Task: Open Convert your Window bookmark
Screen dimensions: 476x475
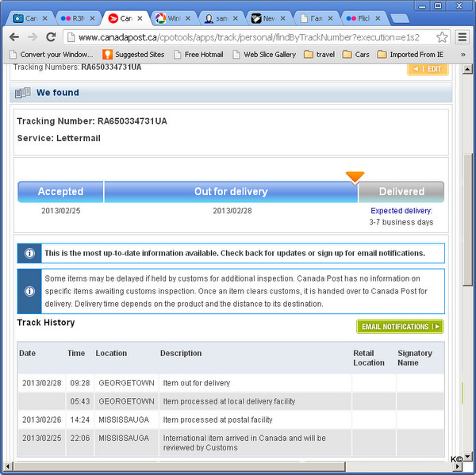Action: pyautogui.click(x=51, y=55)
